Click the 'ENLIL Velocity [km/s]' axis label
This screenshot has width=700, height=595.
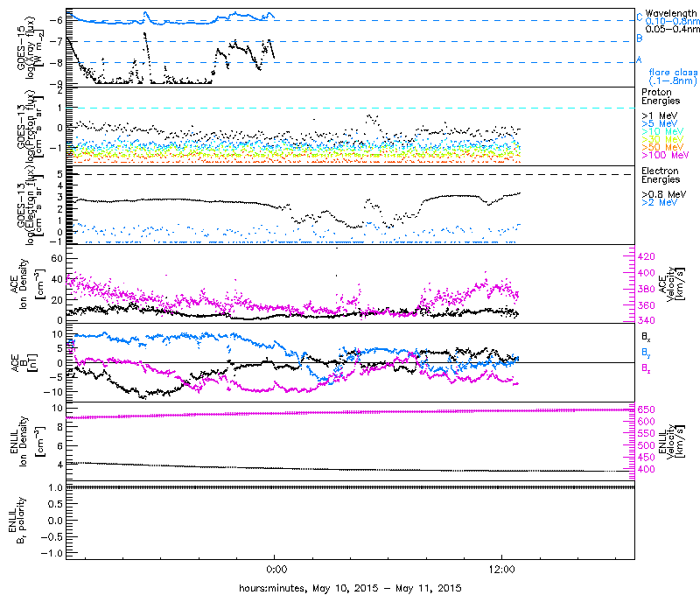671,442
